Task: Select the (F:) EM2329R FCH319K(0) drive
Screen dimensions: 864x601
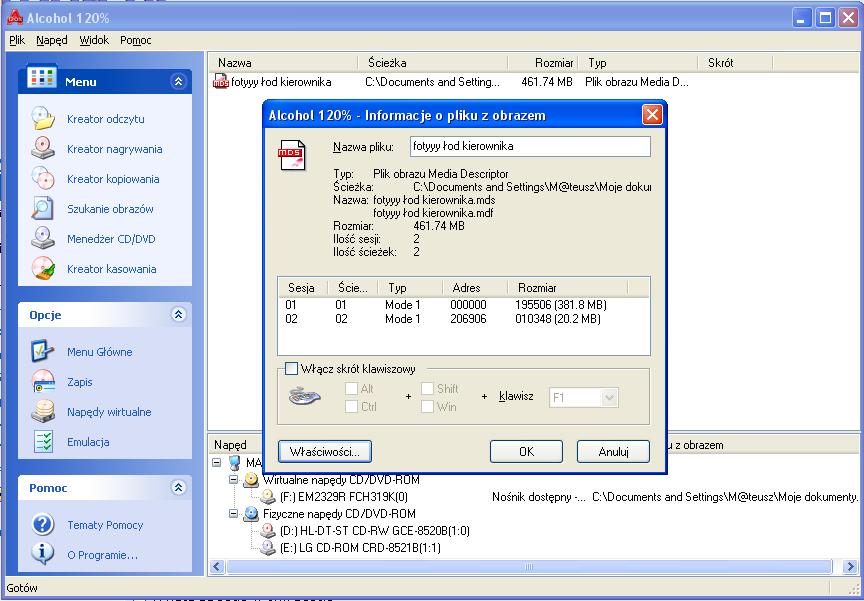Action: [344, 497]
